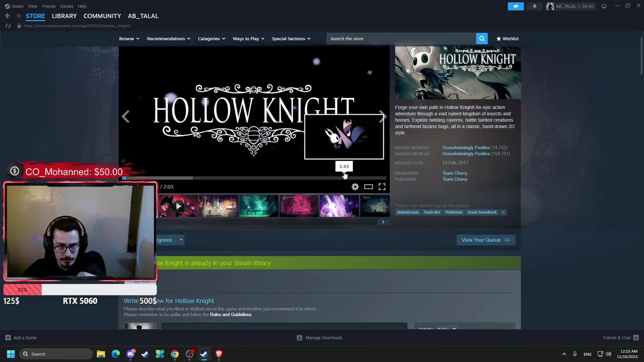Image resolution: width=644 pixels, height=362 pixels.
Task: Click the store search magnifier button
Action: [481, 39]
